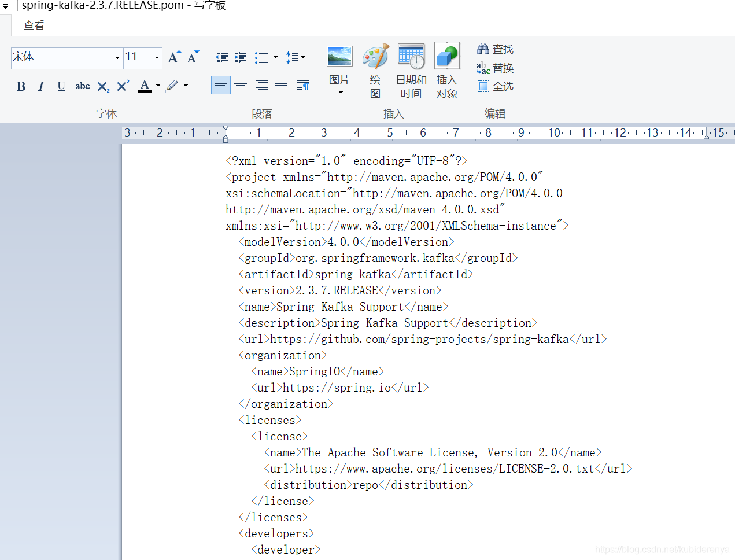The height and width of the screenshot is (560, 735).
Task: Toggle bold formatting
Action: tap(21, 86)
